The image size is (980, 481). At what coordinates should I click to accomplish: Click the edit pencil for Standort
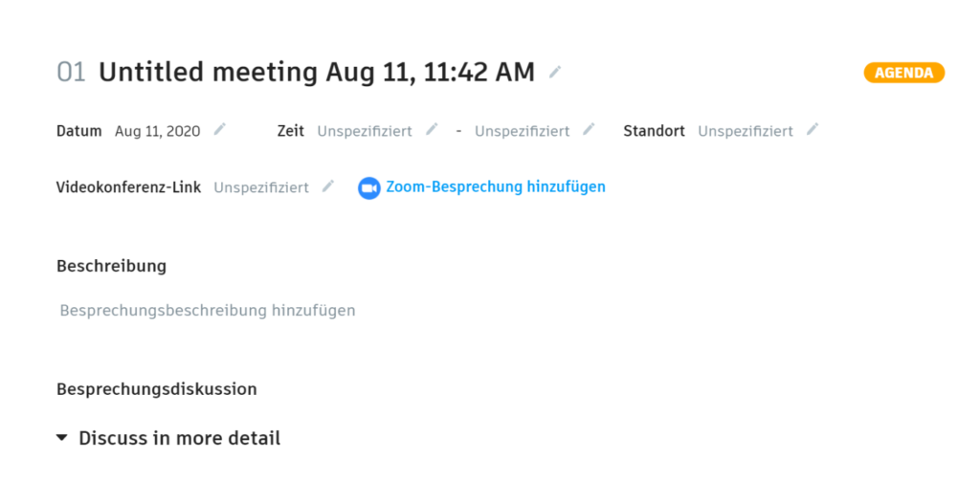tap(813, 130)
